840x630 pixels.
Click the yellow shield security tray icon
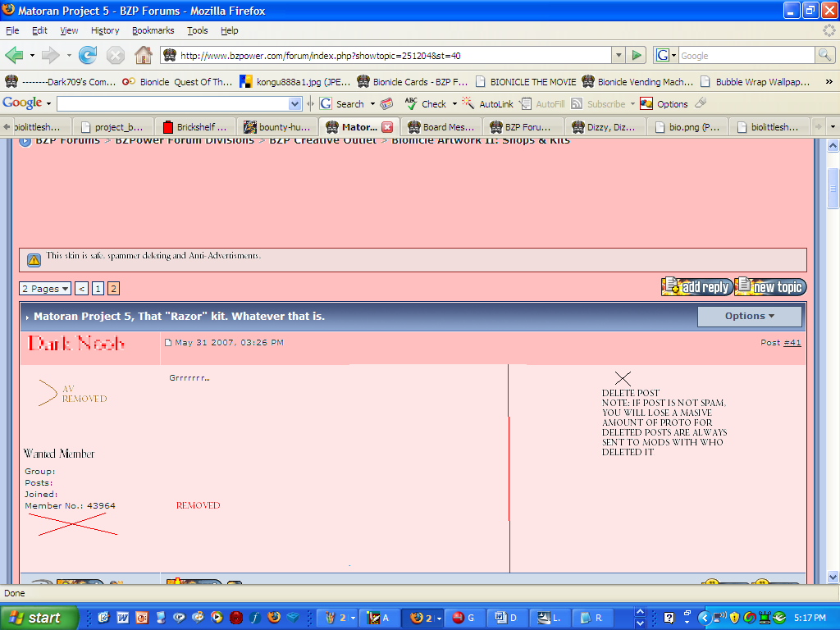coord(734,618)
